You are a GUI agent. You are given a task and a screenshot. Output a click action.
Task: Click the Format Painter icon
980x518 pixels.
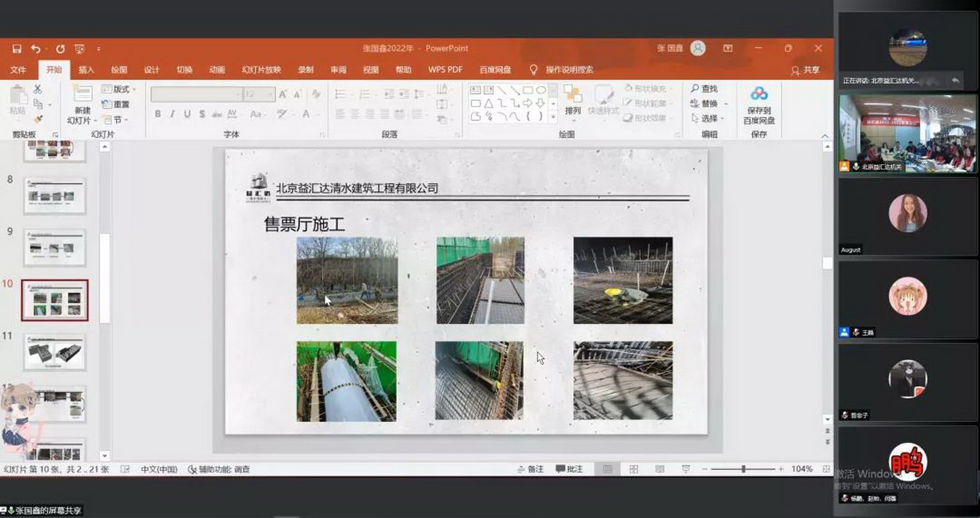tap(38, 119)
